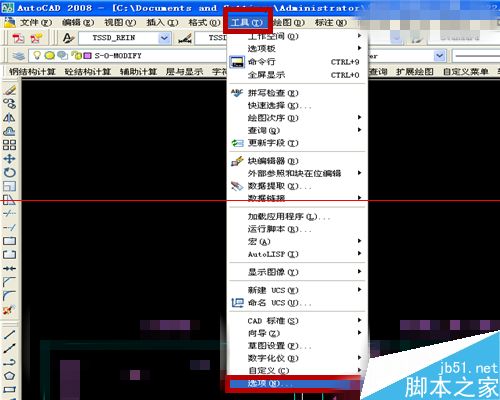Image resolution: width=500 pixels, height=400 pixels.
Task: Choose 草图设置(F)... menu item
Action: click(x=297, y=346)
